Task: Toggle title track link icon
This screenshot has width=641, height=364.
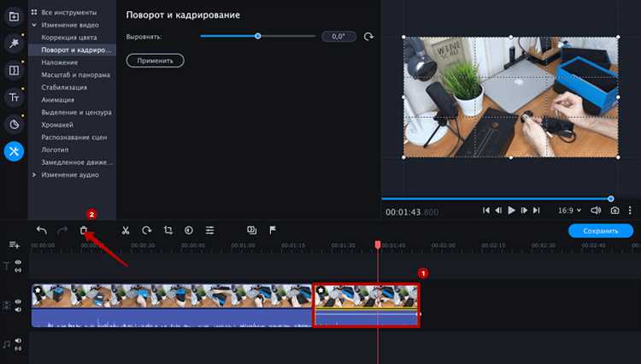Action: coord(19,270)
